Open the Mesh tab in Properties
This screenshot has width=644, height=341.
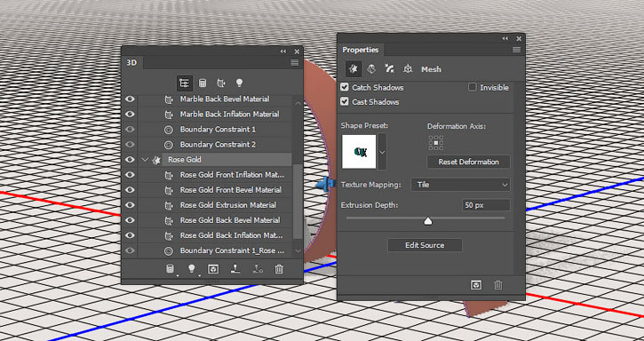(354, 69)
